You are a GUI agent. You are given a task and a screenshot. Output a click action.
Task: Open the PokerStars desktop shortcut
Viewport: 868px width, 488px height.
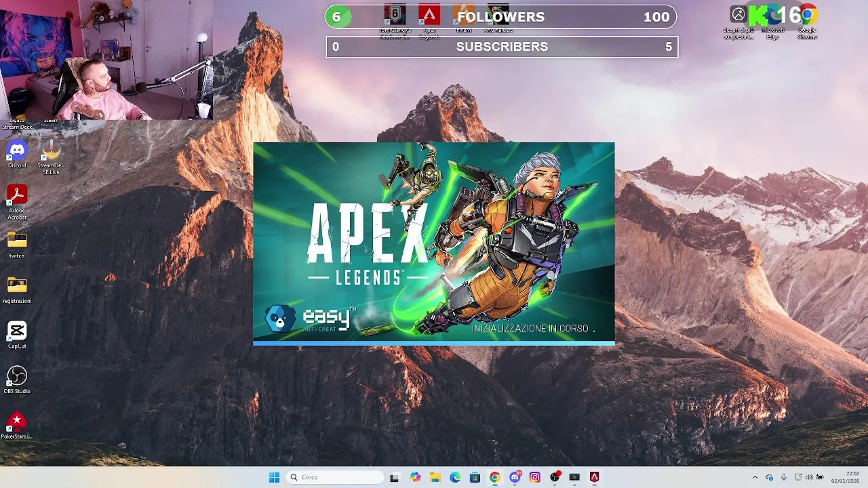17,426
